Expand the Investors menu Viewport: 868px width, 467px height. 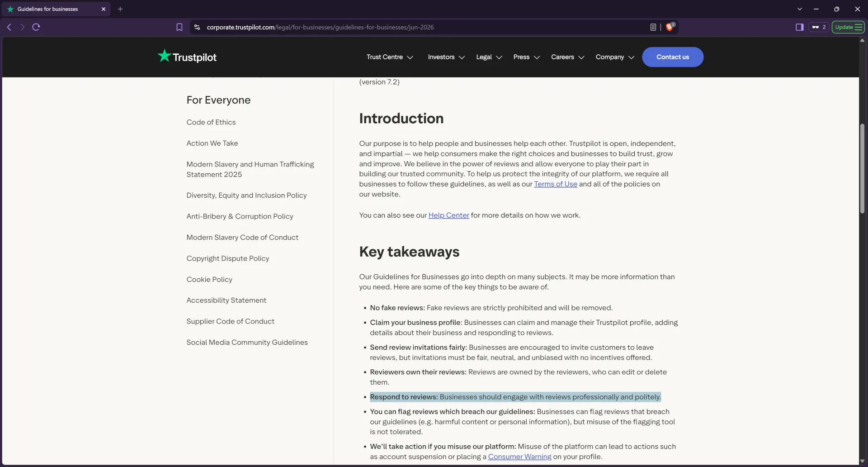click(446, 57)
